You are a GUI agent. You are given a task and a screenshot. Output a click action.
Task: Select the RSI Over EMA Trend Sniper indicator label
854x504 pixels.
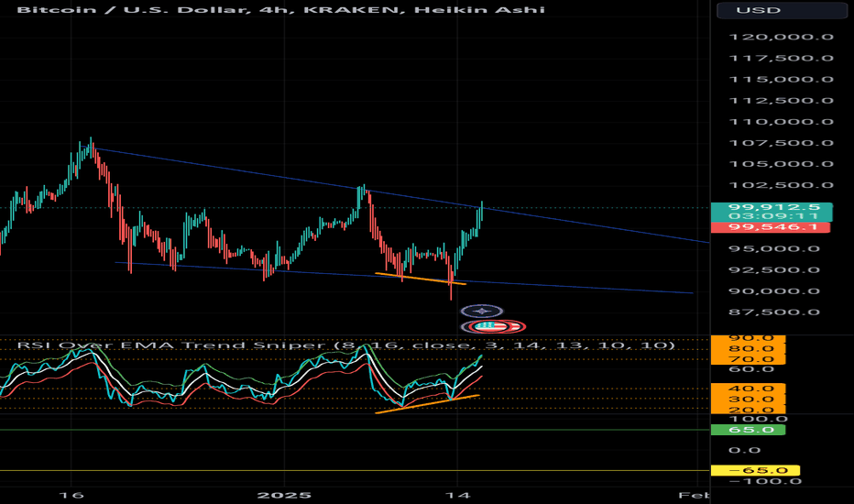(x=345, y=345)
